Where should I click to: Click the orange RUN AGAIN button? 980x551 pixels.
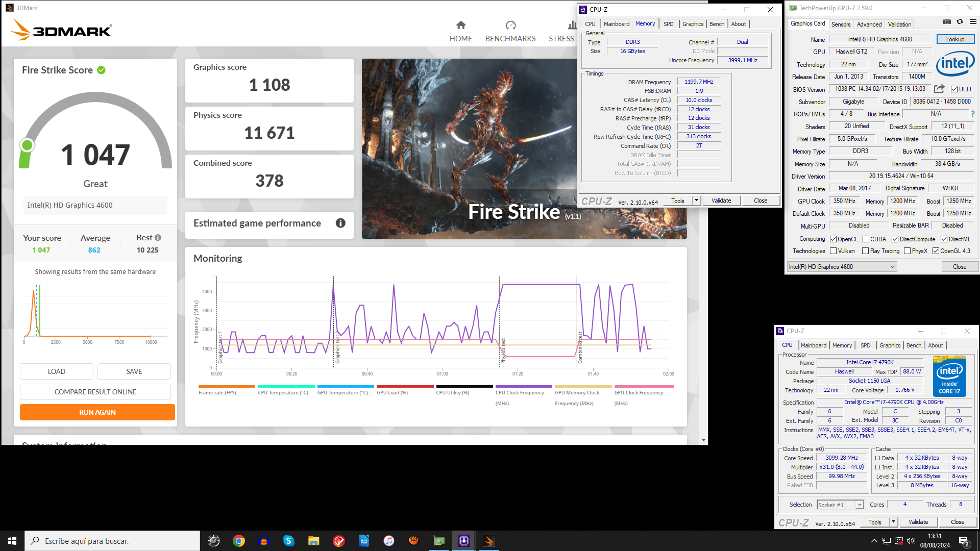pyautogui.click(x=97, y=412)
